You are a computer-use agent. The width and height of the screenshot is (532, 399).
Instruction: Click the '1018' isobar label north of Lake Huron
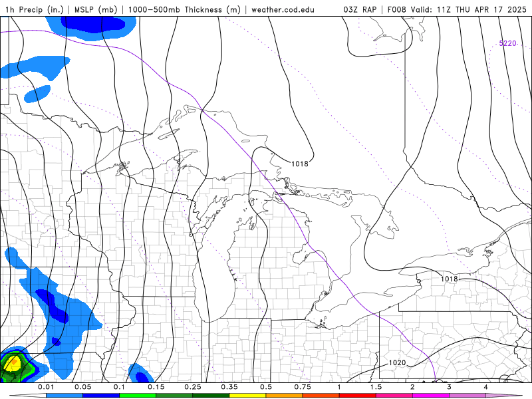[x=300, y=164]
